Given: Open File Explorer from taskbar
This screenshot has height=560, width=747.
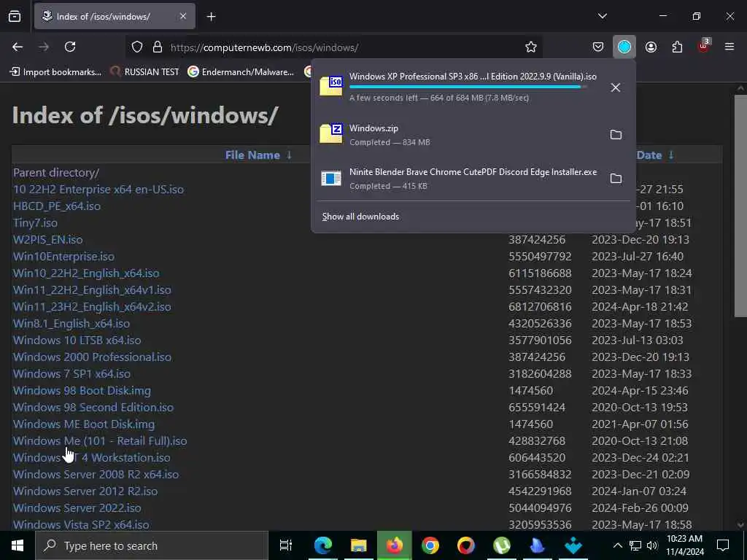Looking at the screenshot, I should pyautogui.click(x=358, y=545).
